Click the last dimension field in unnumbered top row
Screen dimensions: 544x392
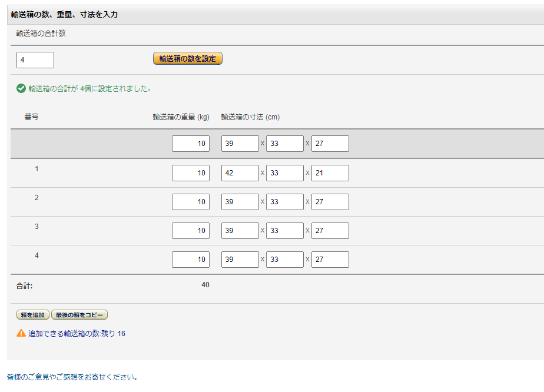pos(330,144)
